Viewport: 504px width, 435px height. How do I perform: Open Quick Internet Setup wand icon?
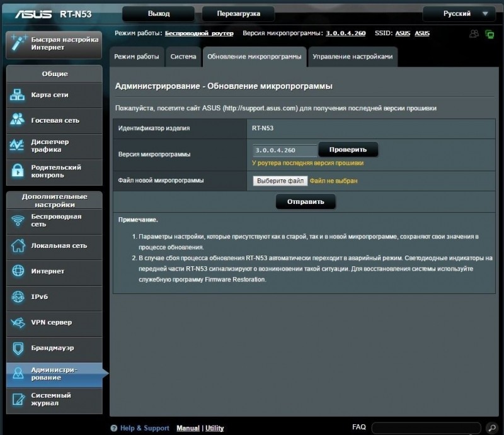pos(18,43)
